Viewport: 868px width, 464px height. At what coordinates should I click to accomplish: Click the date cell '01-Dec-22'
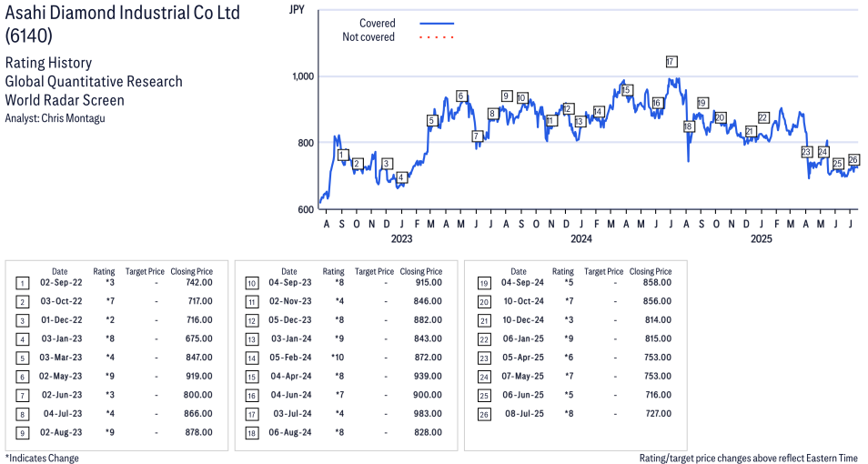61,320
